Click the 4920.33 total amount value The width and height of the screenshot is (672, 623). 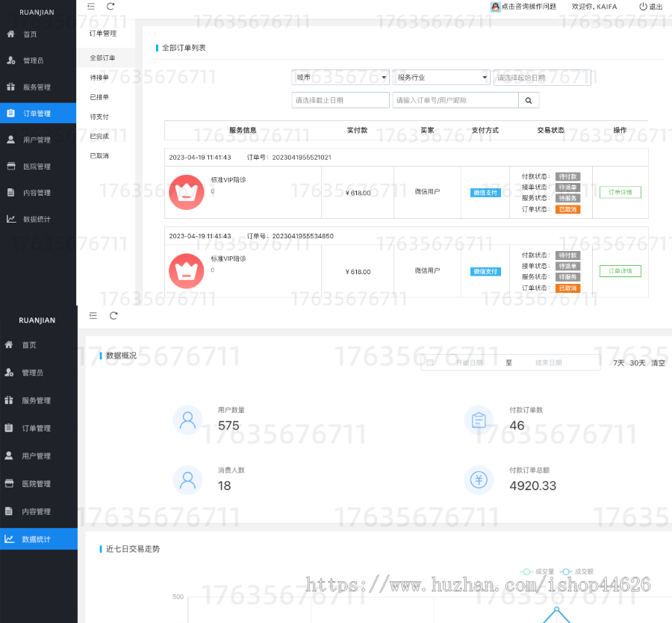[532, 486]
